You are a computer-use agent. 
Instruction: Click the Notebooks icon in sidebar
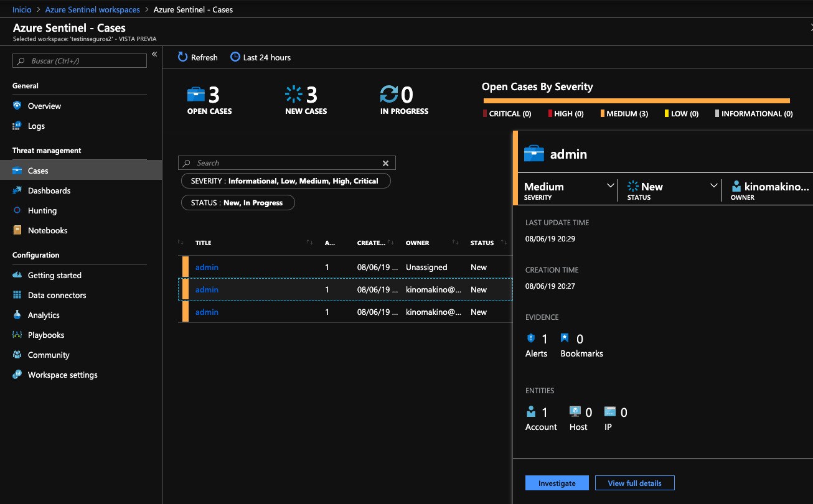click(17, 230)
